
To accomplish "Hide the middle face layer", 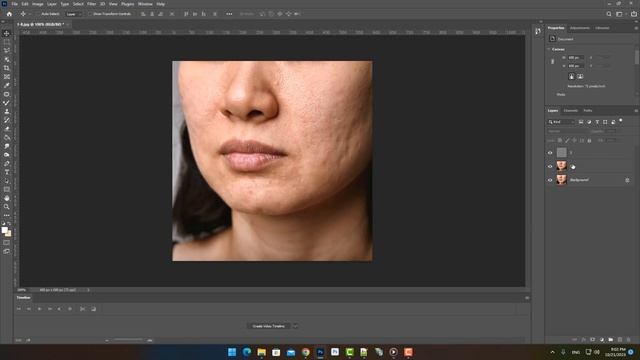I will tap(550, 166).
